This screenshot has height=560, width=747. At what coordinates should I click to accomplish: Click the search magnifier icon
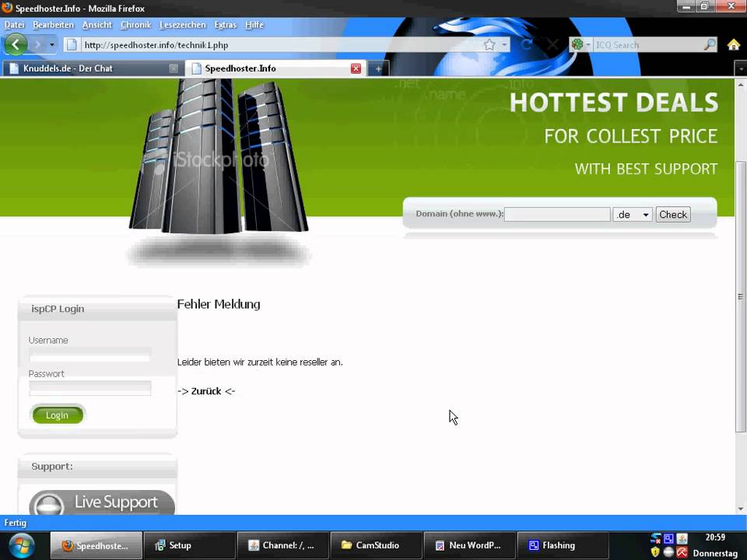(x=710, y=45)
